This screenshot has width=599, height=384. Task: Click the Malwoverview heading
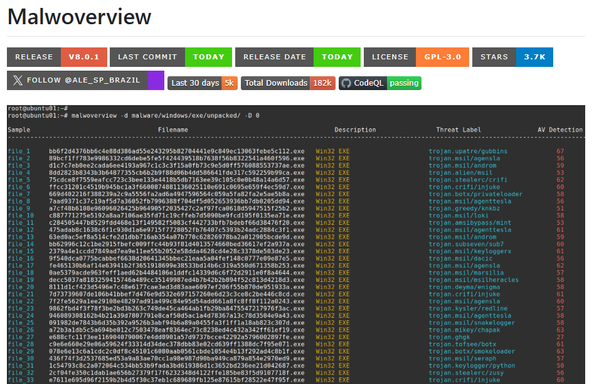point(79,17)
